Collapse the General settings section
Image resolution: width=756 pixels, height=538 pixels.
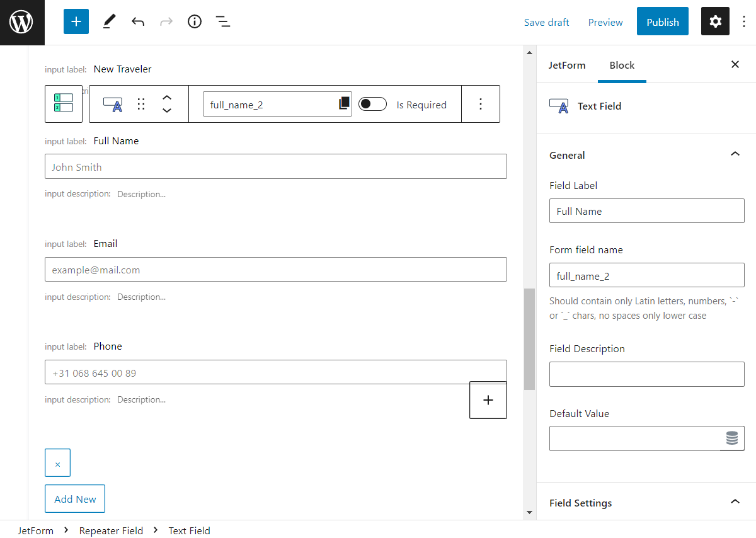coord(735,154)
